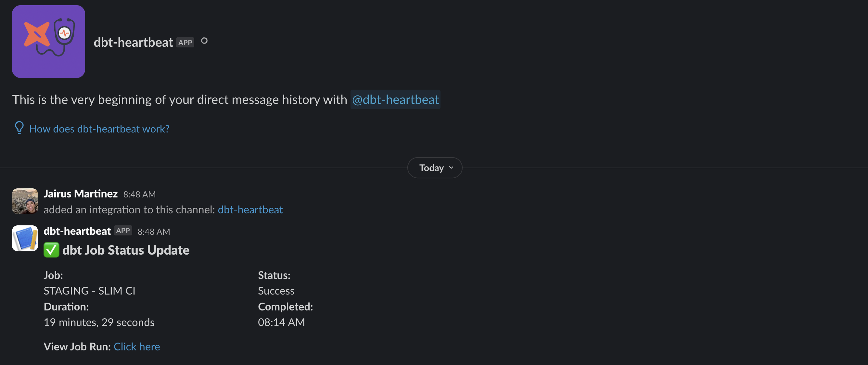Select the Jairus Martinez sender name
Screen dimensions: 868x365
click(80, 193)
